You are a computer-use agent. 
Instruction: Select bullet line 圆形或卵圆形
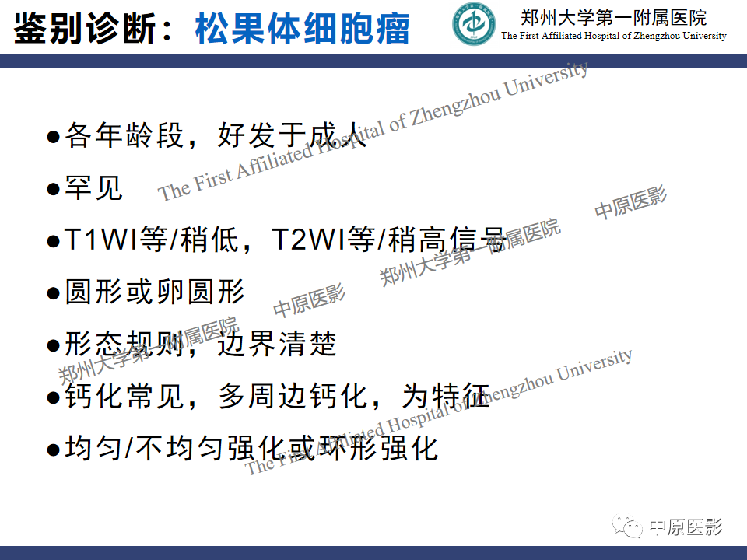(x=146, y=292)
